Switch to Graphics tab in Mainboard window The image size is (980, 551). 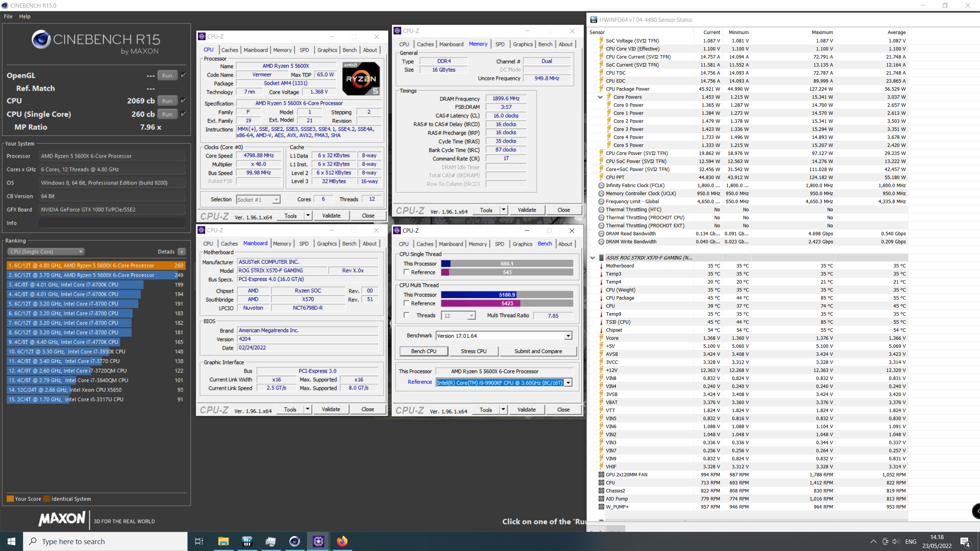(327, 243)
